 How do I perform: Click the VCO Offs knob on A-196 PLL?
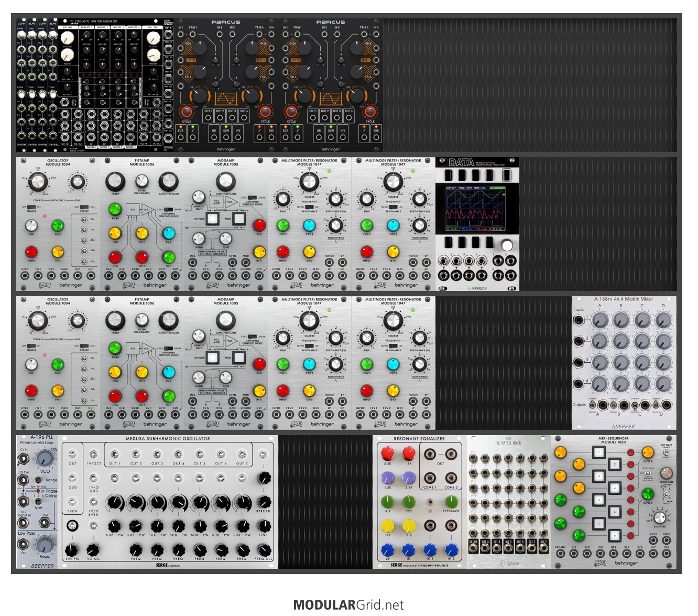pyautogui.click(x=46, y=459)
